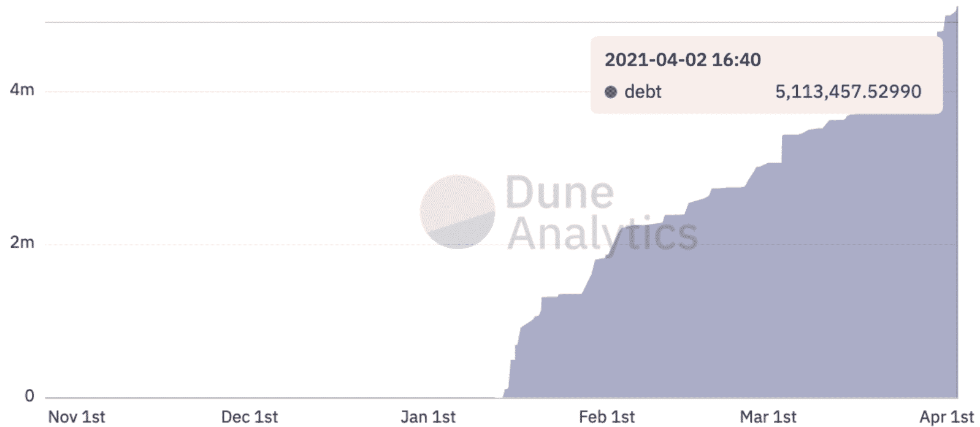Click the 4m y-axis label

tap(22, 90)
